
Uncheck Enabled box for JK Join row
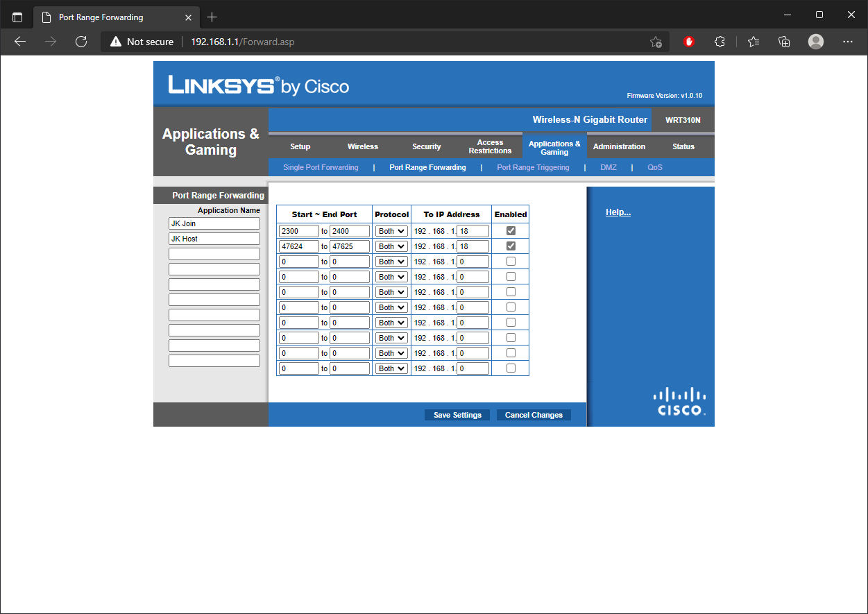pos(511,231)
